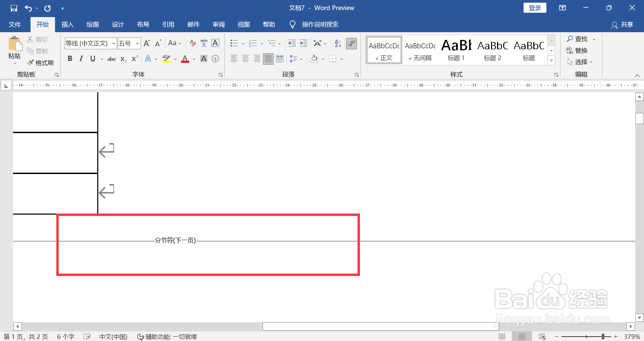Insert enclosed character (circled 字) icon
The width and height of the screenshot is (644, 341).
tap(215, 59)
